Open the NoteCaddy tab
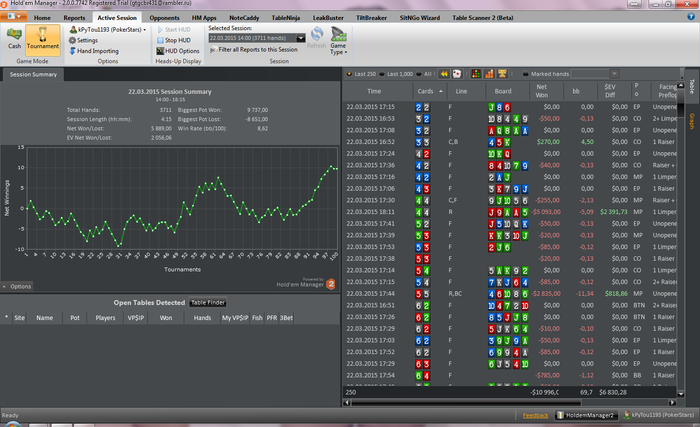This screenshot has width=700, height=427. coord(244,18)
